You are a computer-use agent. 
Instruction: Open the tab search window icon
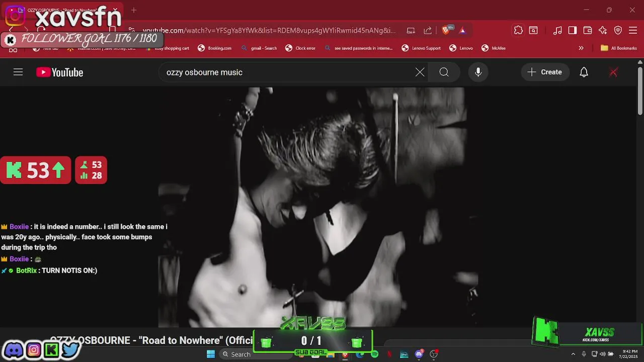(533, 30)
